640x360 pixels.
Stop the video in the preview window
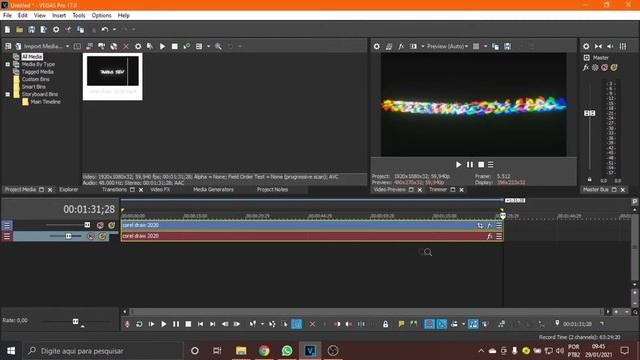tap(481, 164)
